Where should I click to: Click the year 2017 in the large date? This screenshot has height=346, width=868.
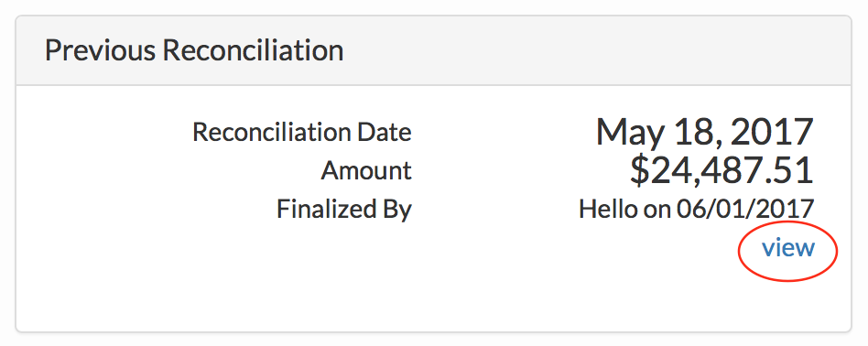tap(771, 133)
